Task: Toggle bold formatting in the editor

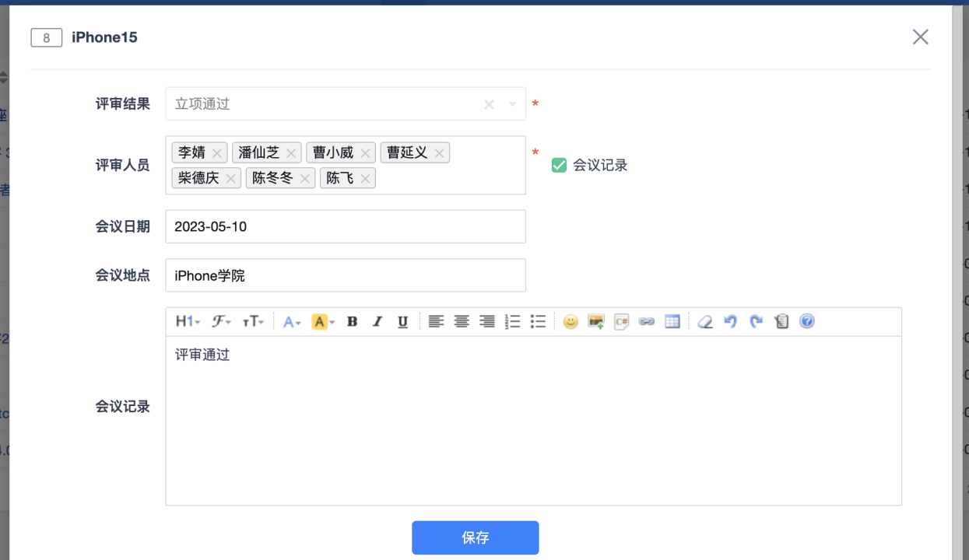Action: [352, 322]
